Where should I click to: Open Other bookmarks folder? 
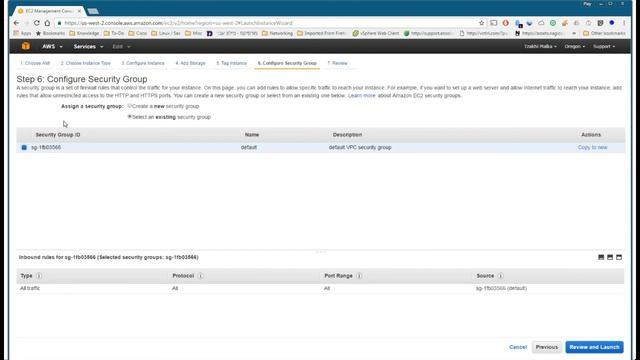tap(604, 33)
